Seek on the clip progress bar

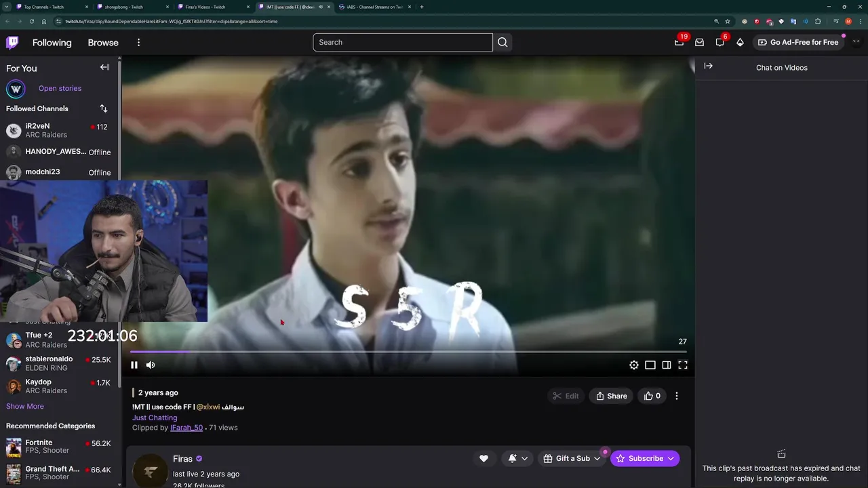pyautogui.click(x=408, y=352)
